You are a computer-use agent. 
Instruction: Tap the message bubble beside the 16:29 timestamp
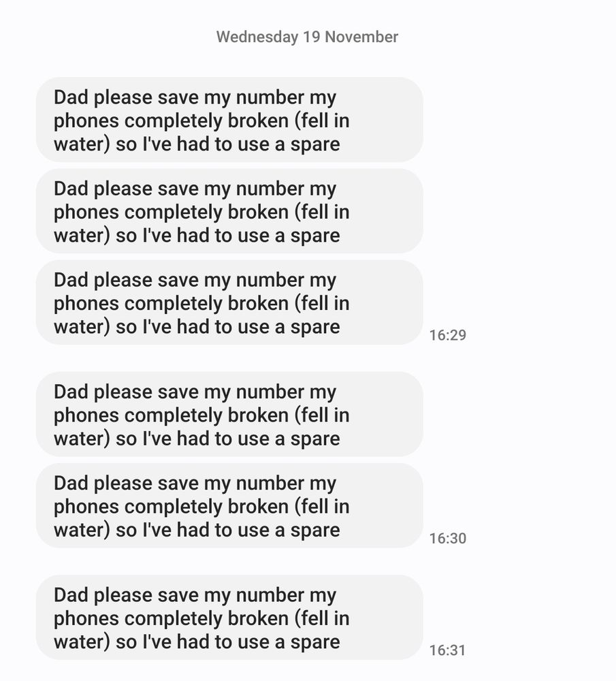point(229,302)
